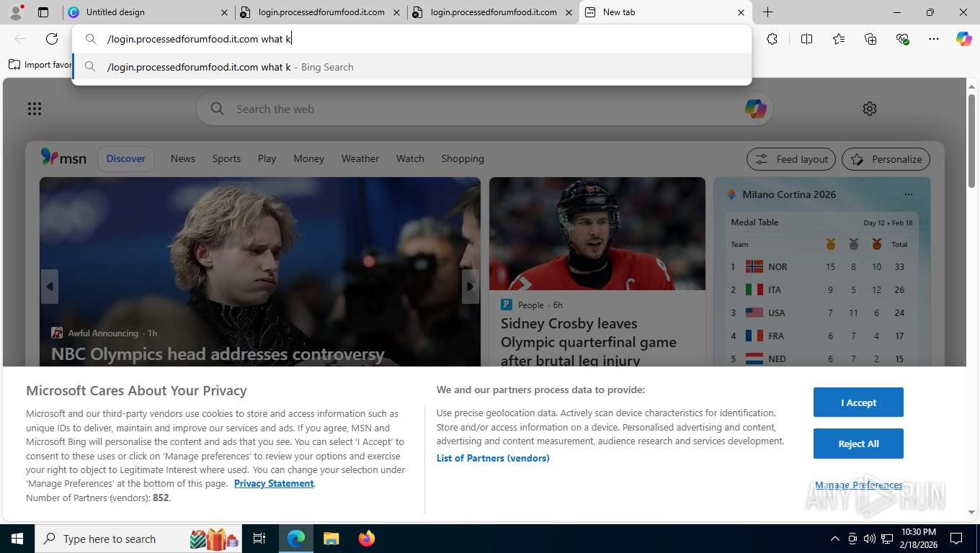Open the Manage Preferences link
This screenshot has height=553, width=980.
coord(858,485)
